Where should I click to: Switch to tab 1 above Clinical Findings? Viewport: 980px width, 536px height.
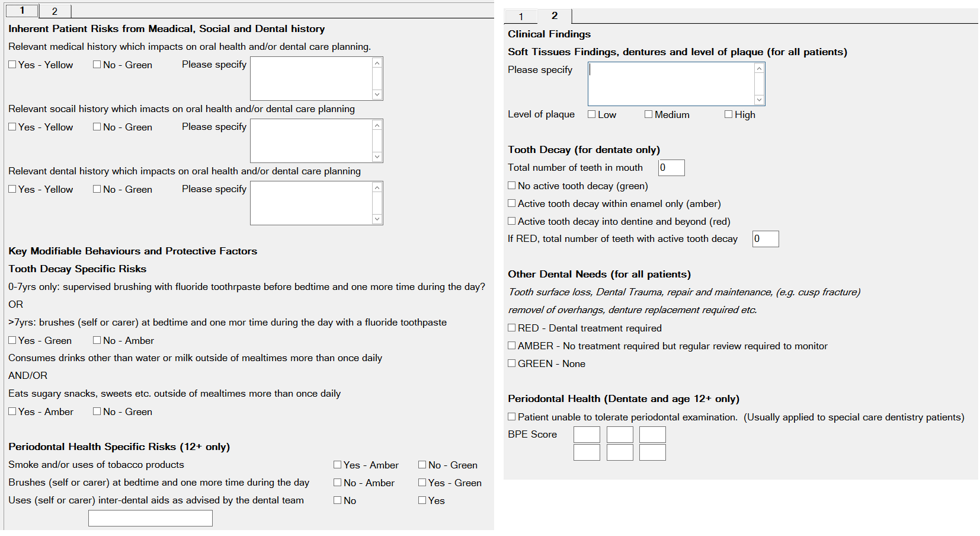point(521,17)
